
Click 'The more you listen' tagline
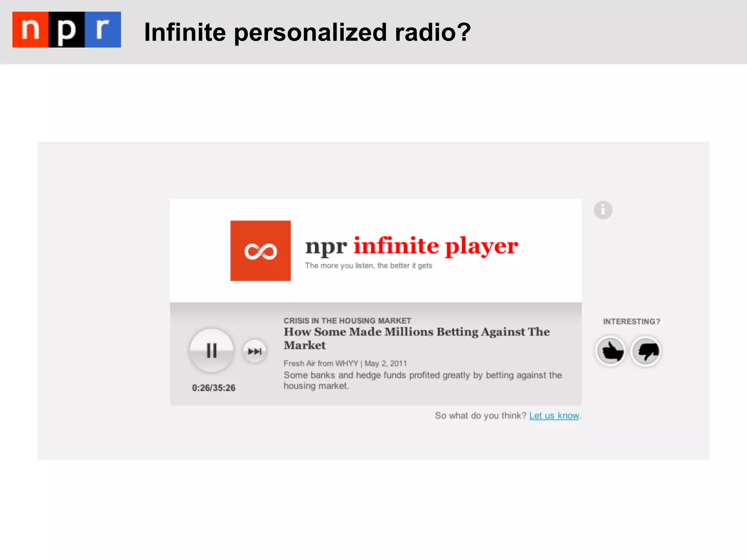(x=368, y=266)
